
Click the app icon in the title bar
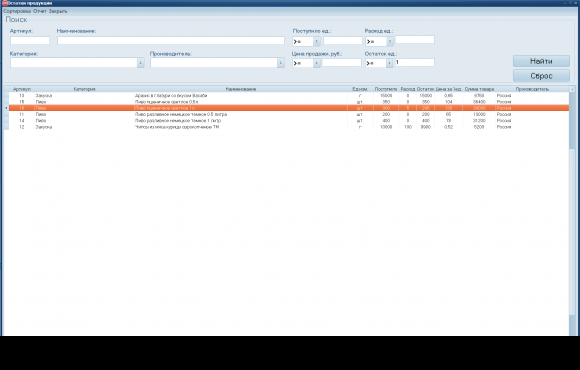pyautogui.click(x=5, y=3)
